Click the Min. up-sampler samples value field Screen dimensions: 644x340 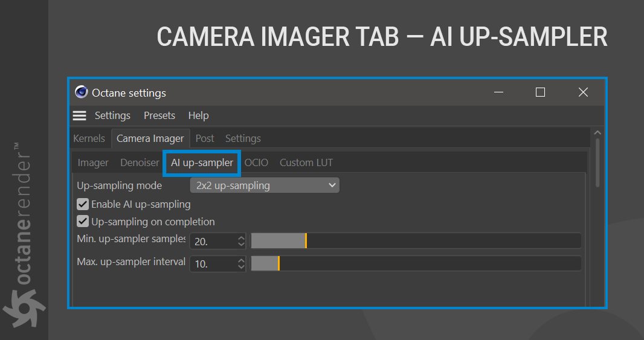[213, 241]
